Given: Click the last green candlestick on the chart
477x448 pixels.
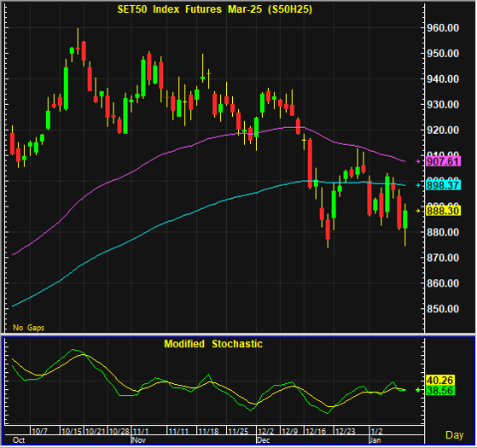Looking at the screenshot, I should [405, 219].
